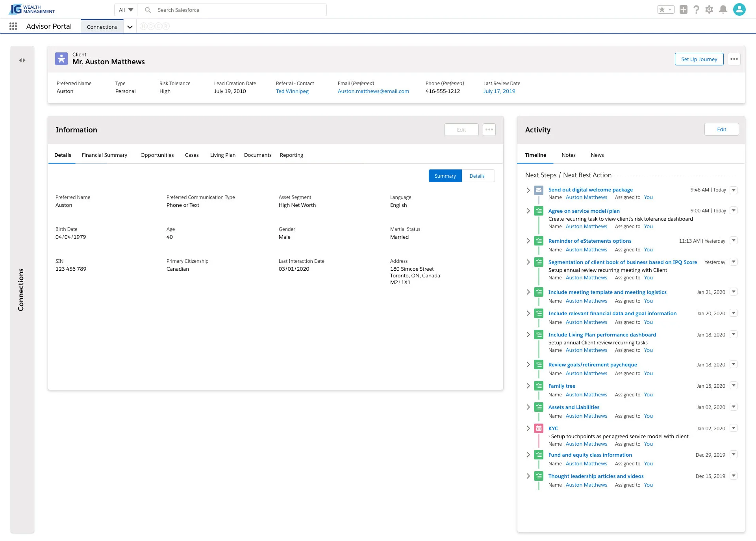756x541 pixels.
Task: Switch view to Summary toggle
Action: point(445,176)
